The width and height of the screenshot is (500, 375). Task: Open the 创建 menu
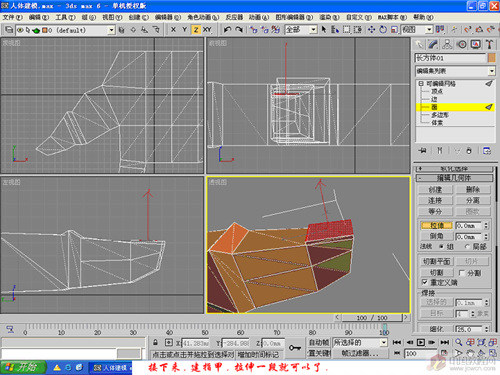pos(138,17)
